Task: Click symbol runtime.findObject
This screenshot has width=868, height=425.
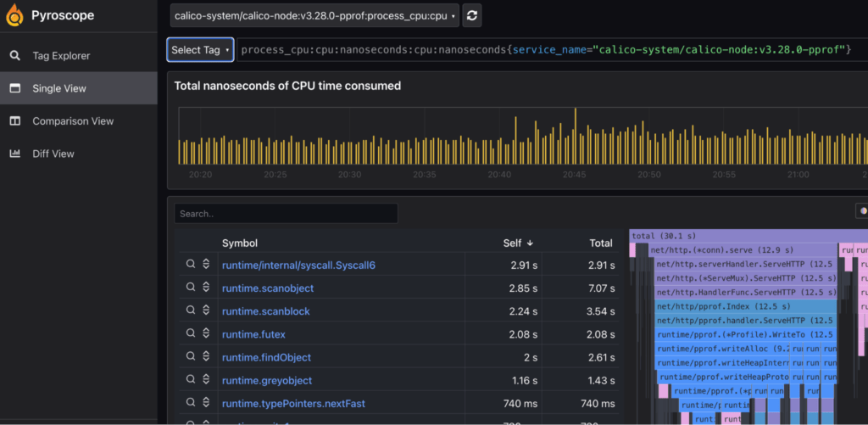Action: [266, 357]
